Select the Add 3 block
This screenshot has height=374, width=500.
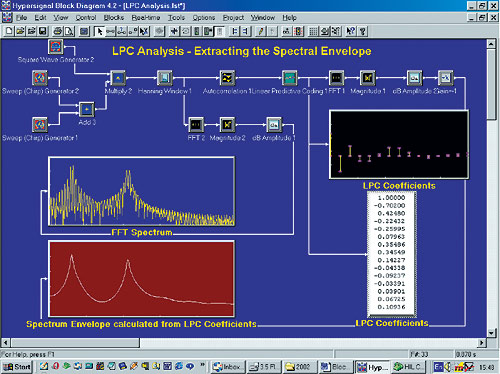[87, 109]
